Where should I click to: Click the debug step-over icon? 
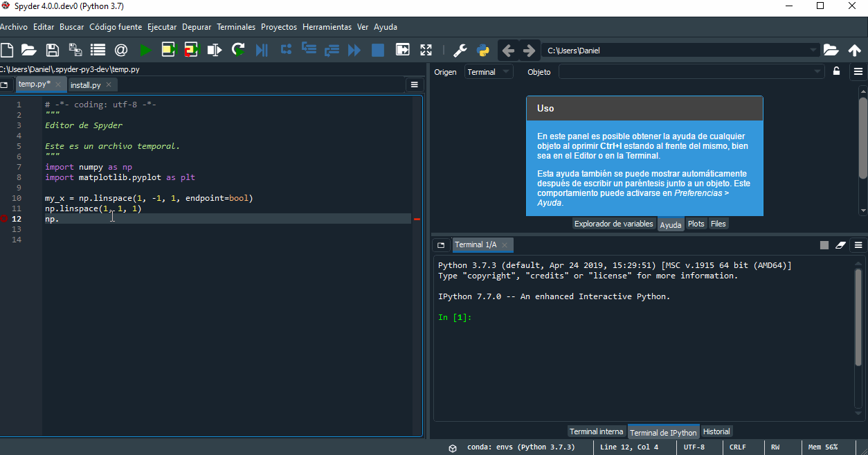[x=285, y=50]
